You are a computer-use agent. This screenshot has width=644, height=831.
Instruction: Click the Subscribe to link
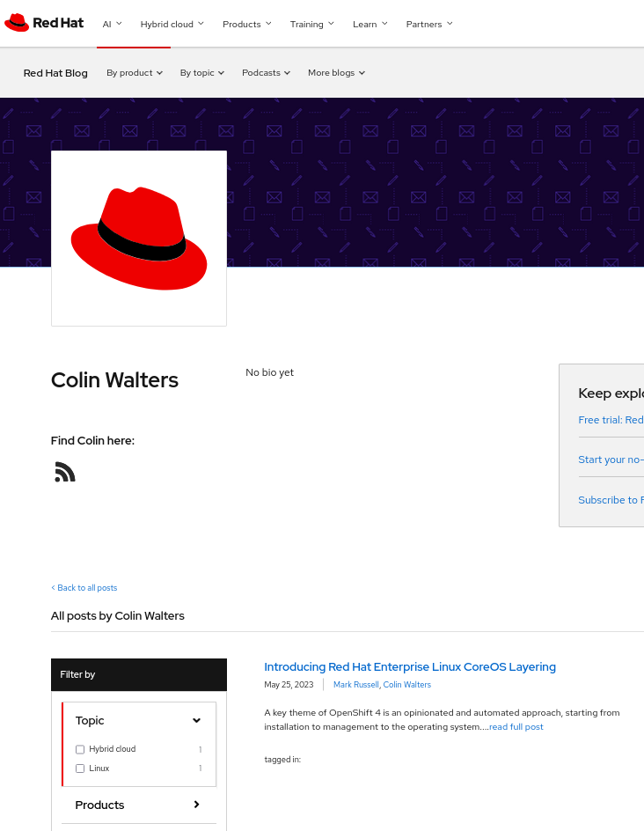click(x=611, y=500)
